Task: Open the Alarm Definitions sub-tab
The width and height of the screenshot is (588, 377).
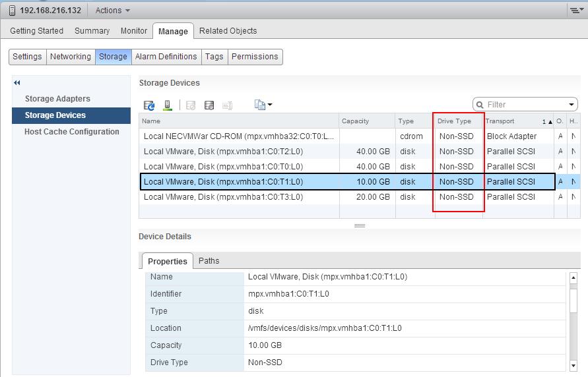Action: tap(166, 57)
